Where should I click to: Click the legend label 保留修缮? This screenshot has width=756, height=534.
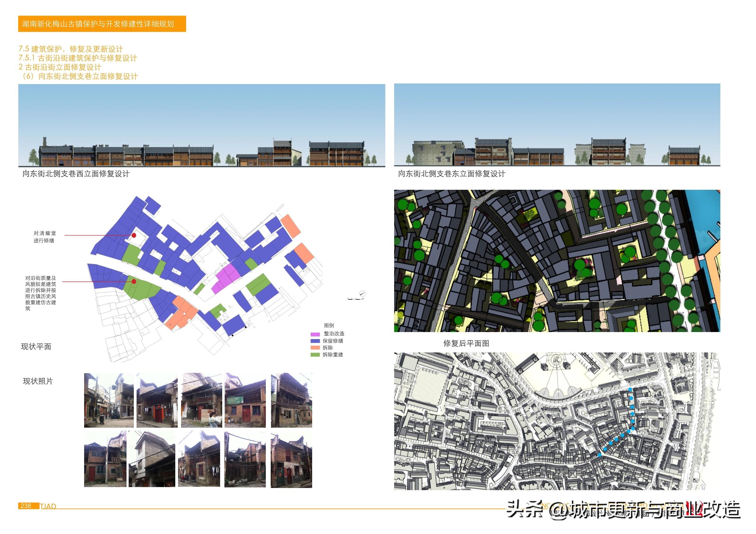[333, 341]
